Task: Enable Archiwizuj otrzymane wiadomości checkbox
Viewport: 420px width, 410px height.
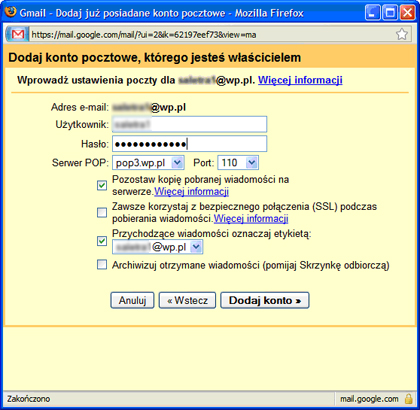Action: click(102, 265)
